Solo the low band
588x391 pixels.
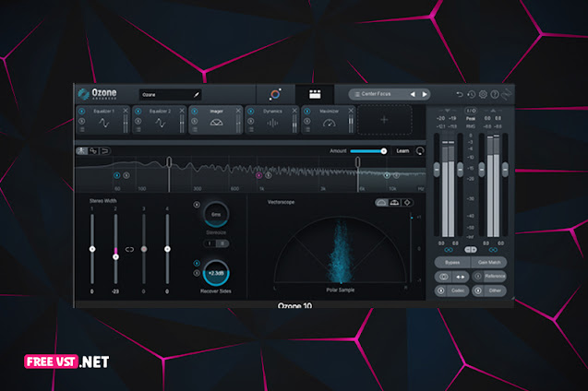tap(126, 175)
